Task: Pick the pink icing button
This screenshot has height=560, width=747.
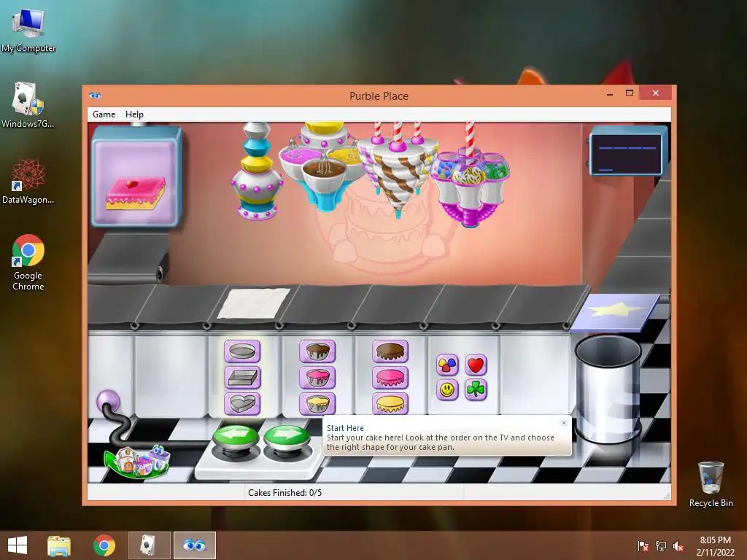Action: 390,378
